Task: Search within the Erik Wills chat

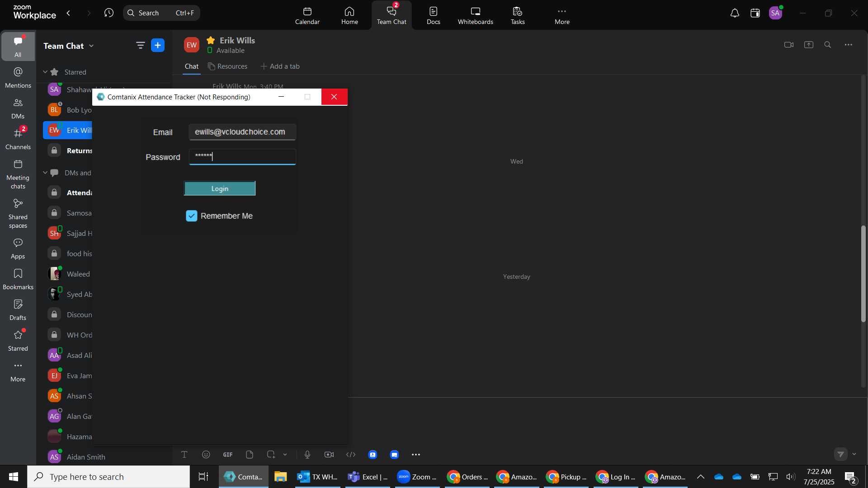Action: pos(828,45)
